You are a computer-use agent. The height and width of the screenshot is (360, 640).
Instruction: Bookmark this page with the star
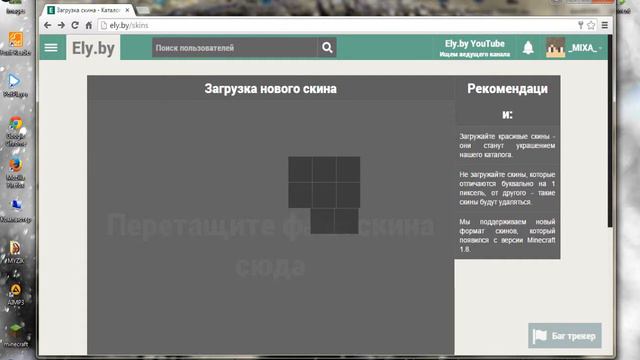click(x=591, y=25)
